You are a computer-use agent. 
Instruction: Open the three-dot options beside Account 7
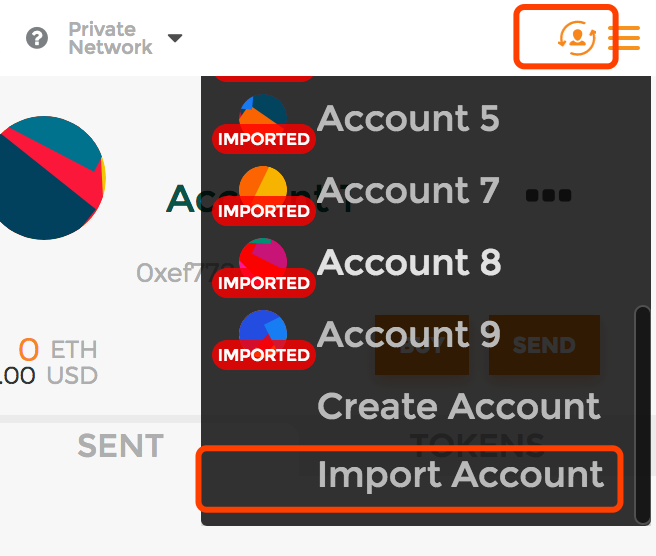pos(548,195)
